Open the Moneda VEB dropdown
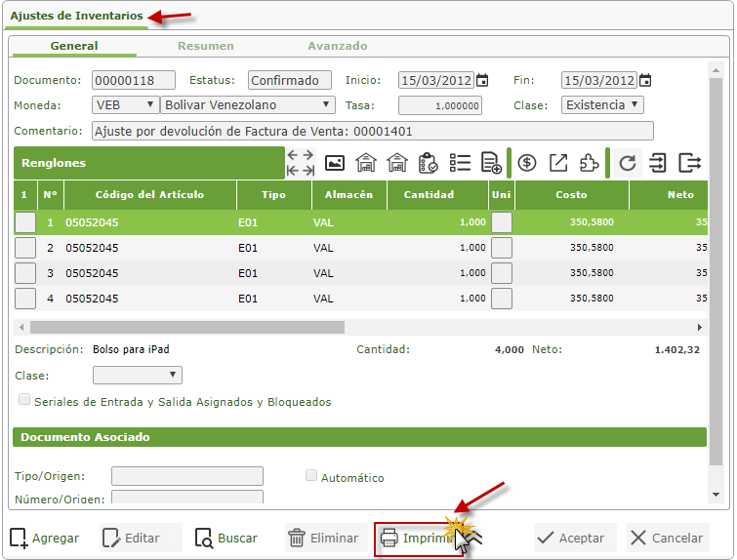This screenshot has height=560, width=737. pyautogui.click(x=126, y=104)
